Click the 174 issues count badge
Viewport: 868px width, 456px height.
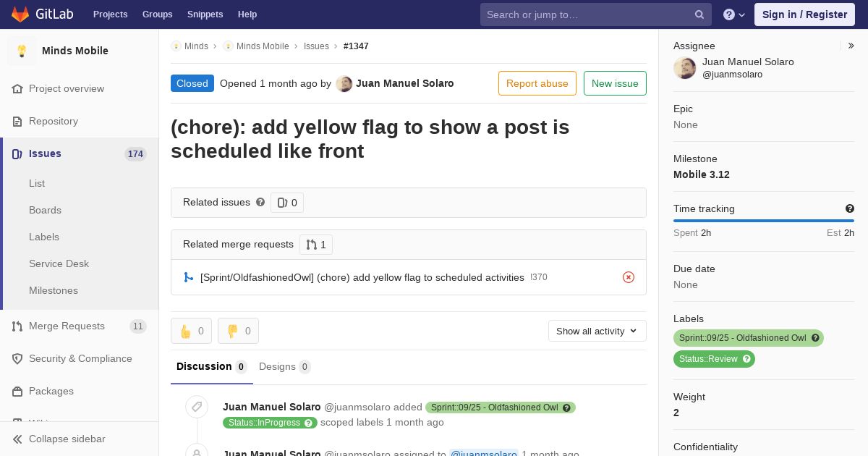coord(135,153)
